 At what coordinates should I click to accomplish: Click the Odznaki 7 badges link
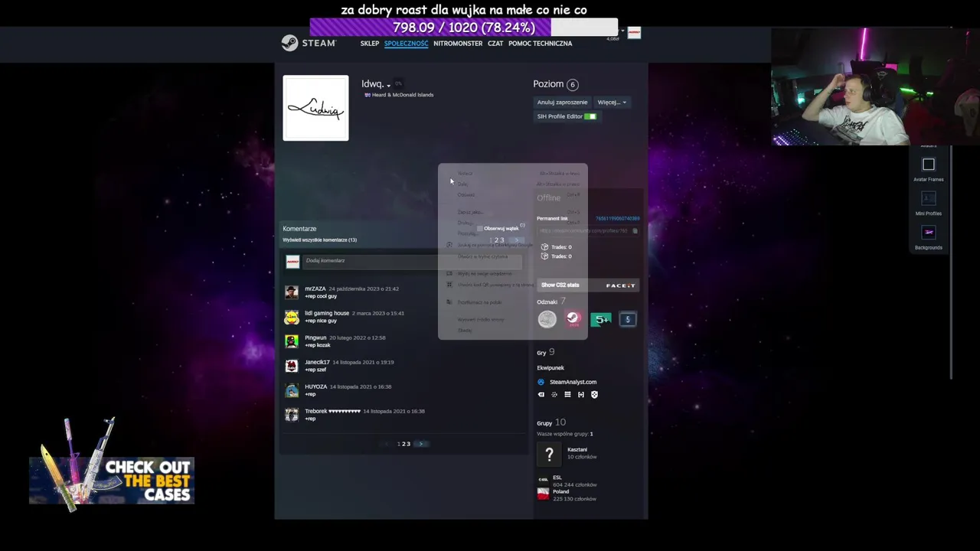[551, 302]
